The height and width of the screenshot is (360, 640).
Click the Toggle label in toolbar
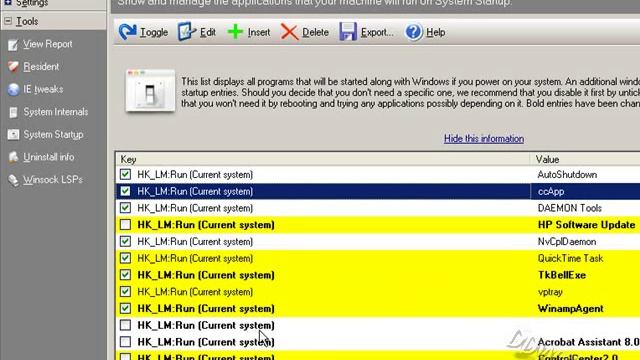click(x=154, y=32)
